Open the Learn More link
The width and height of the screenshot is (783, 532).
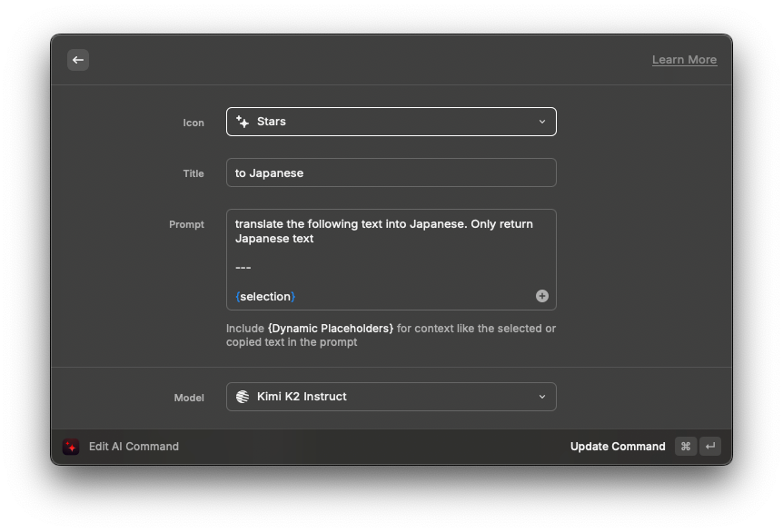coord(684,60)
